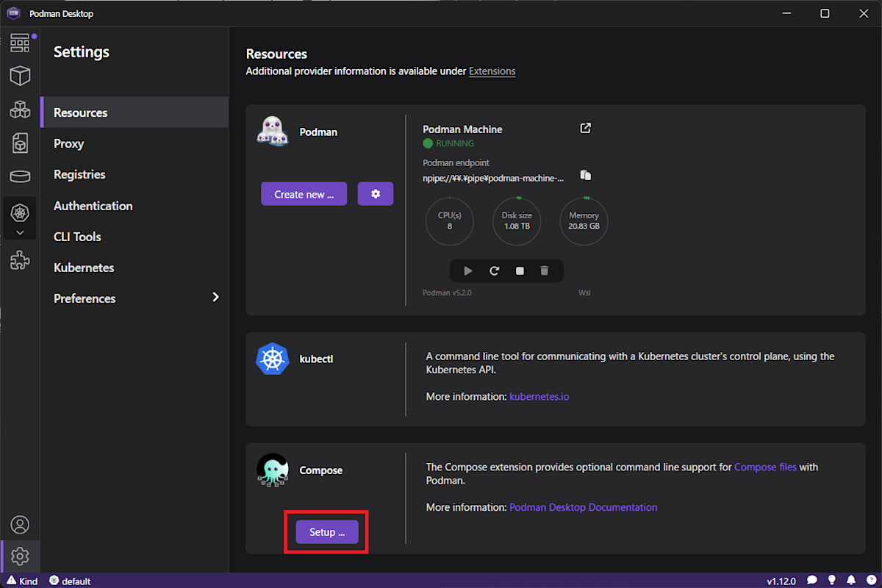
Task: Open the Images view icon
Action: [20, 143]
